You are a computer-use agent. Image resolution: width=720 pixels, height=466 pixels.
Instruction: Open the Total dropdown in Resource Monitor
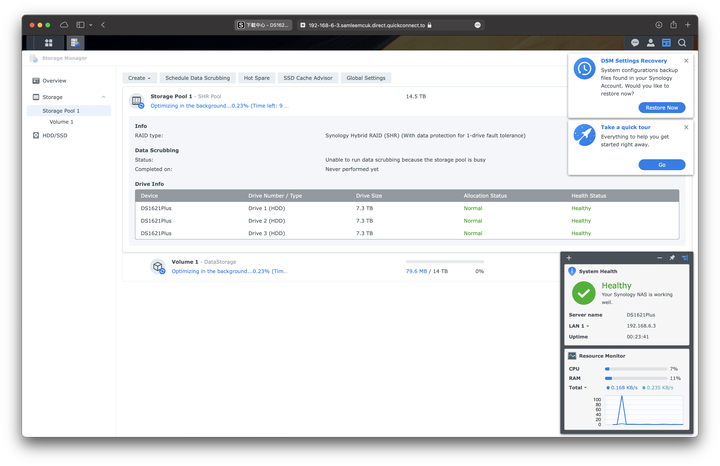pyautogui.click(x=585, y=388)
